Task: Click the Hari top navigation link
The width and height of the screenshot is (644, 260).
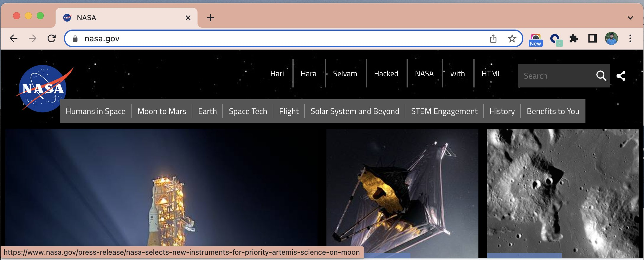Action: pyautogui.click(x=277, y=74)
